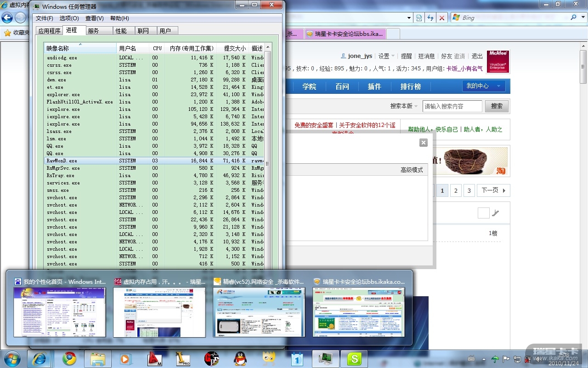This screenshot has height=368, width=588.
Task: Select the 我的个性化首页 window thumbnail
Action: click(x=60, y=311)
